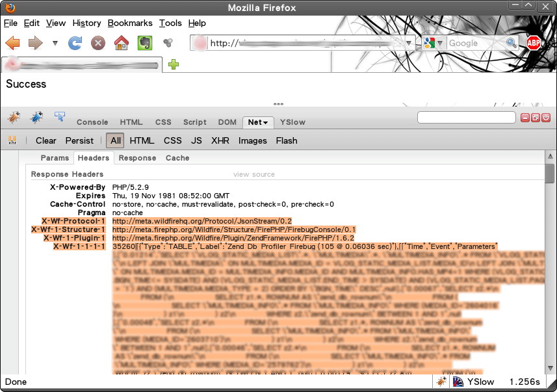The width and height of the screenshot is (557, 392).
Task: Open the address bar history dropdown
Action: tap(409, 44)
